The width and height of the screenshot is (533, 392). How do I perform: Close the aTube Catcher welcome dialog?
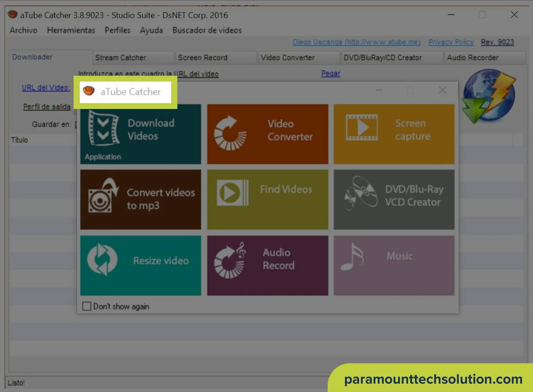[x=442, y=90]
